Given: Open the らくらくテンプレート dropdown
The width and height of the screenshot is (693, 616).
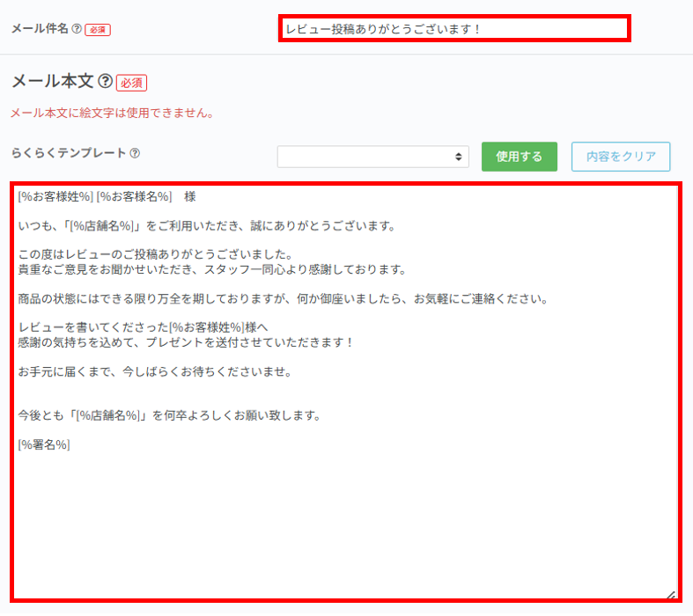Looking at the screenshot, I should (x=372, y=157).
